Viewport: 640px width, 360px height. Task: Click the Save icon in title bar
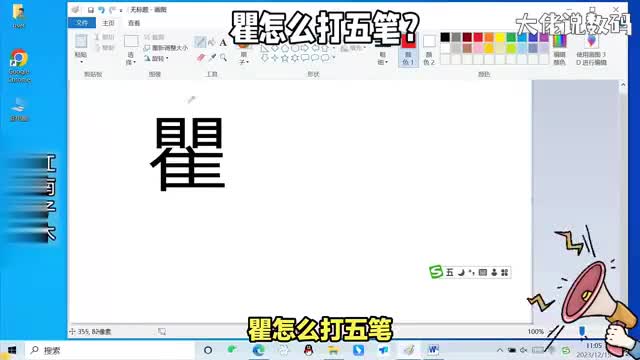[x=91, y=10]
